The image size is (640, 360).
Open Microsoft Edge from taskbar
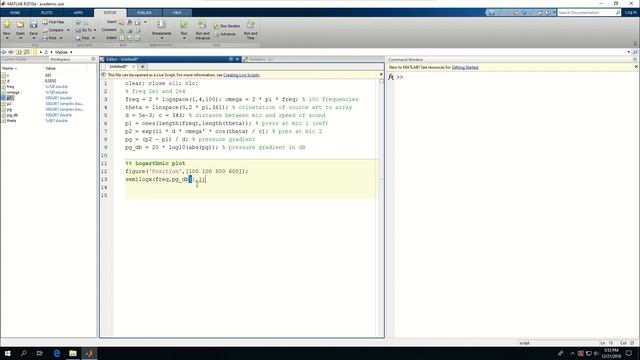click(x=57, y=353)
